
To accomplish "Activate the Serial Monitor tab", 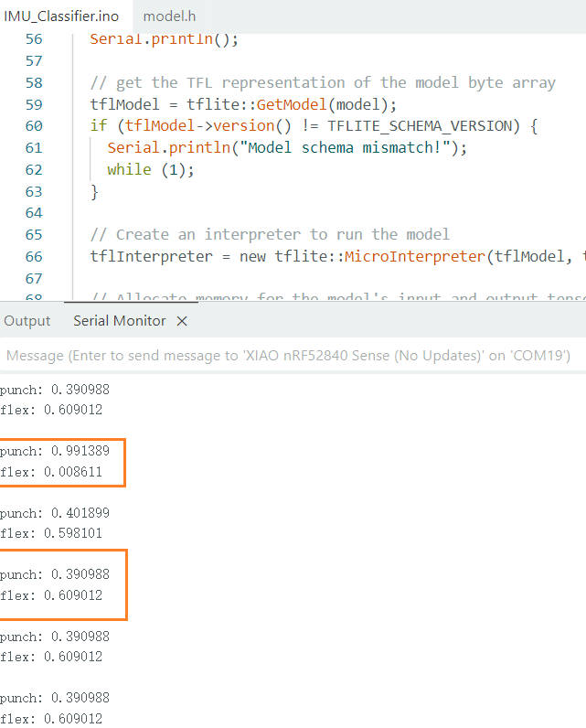I will click(x=119, y=321).
